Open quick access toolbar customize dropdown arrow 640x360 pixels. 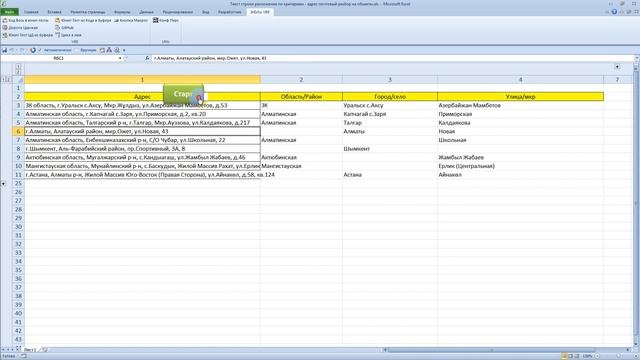point(124,50)
